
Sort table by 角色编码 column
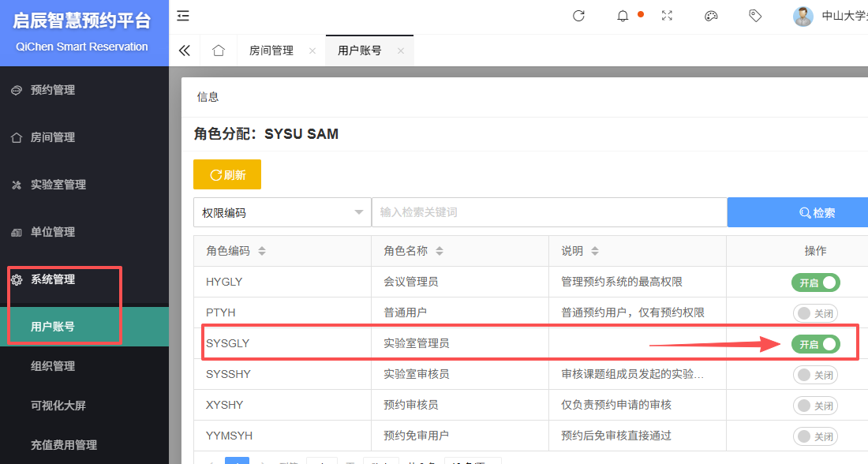click(262, 251)
